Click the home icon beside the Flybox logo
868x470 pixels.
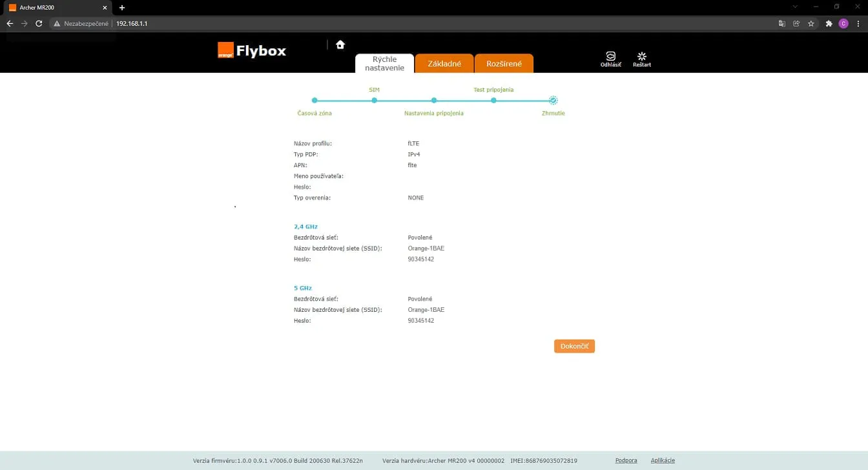coord(340,45)
